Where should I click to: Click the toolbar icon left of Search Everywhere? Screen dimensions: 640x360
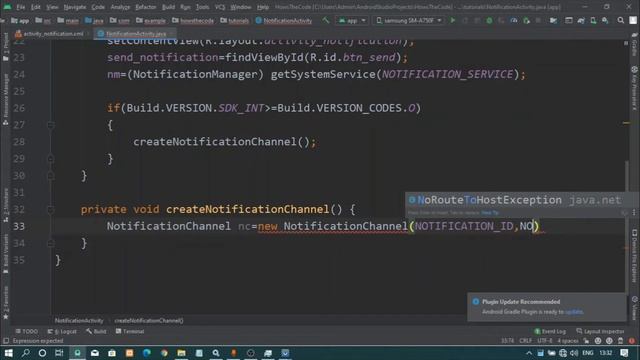click(x=605, y=20)
